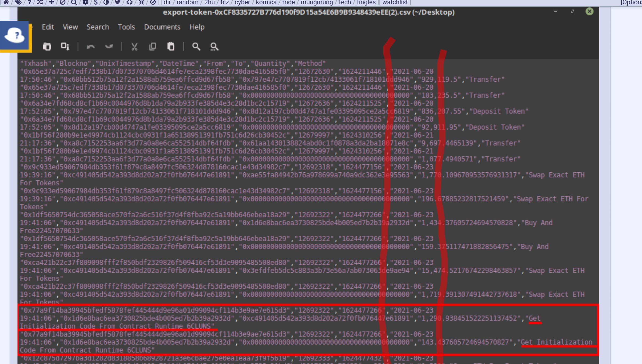Viewport: 642px width, 364px height.
Task: Open the 'mde' board link
Action: (289, 2)
